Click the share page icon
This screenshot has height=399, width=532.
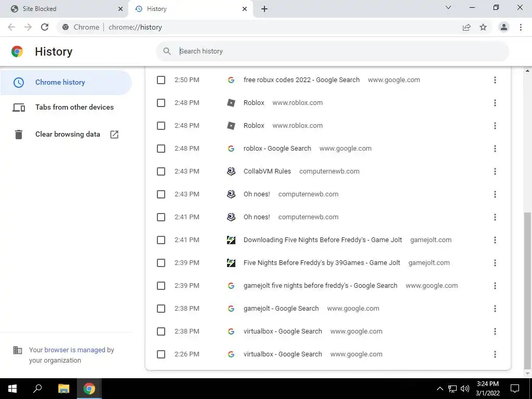pyautogui.click(x=467, y=27)
